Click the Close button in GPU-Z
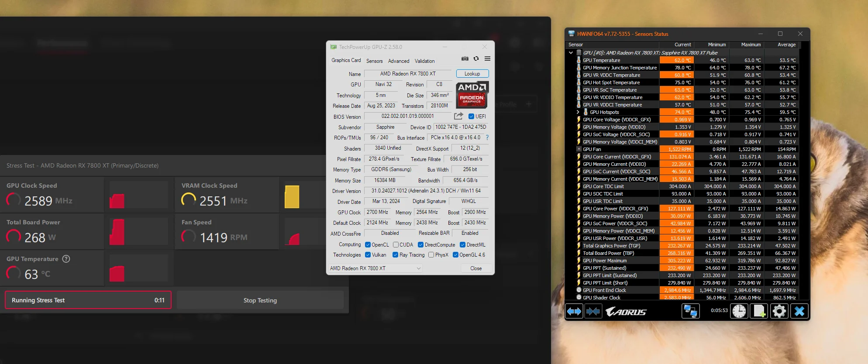Viewport: 868px width, 364px height. 476,268
